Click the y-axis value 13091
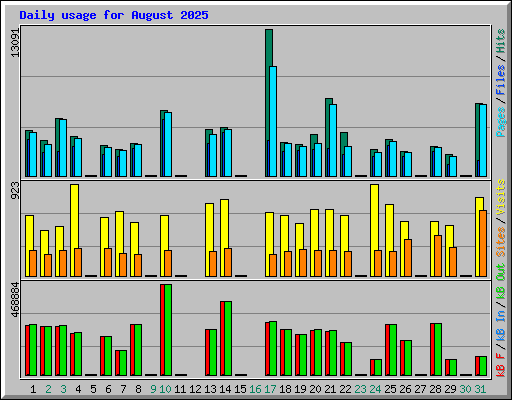The image size is (512, 400). 15,42
